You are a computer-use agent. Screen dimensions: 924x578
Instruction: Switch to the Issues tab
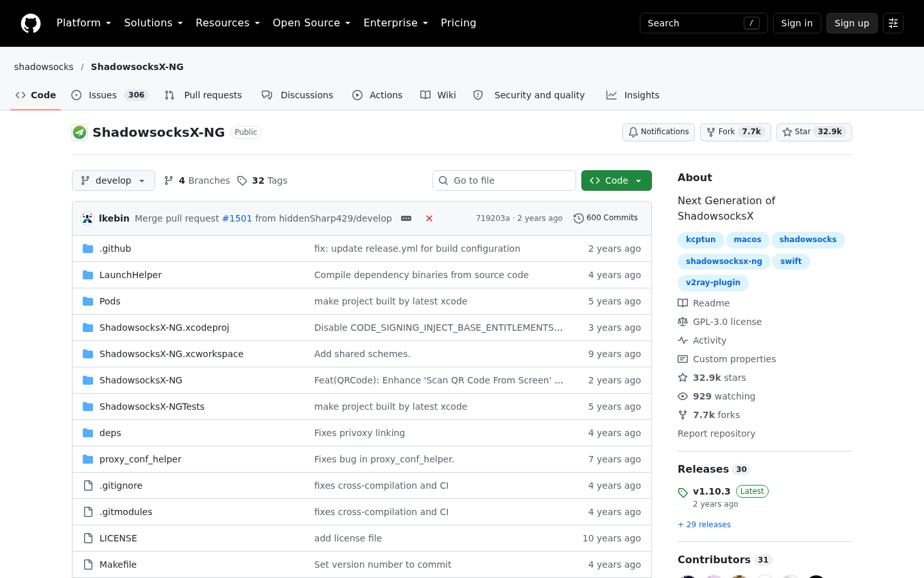pyautogui.click(x=110, y=95)
